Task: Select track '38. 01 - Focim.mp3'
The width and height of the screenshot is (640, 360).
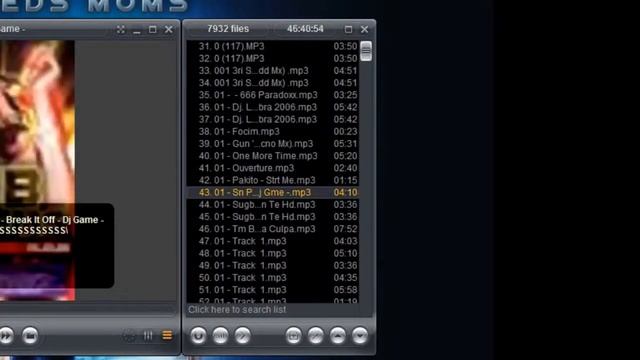Action: pyautogui.click(x=273, y=131)
